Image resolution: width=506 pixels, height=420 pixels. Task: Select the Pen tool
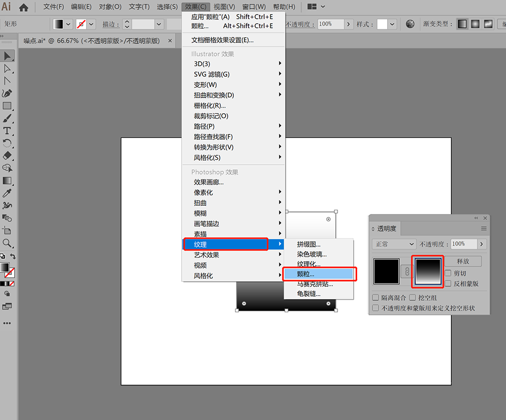7,94
